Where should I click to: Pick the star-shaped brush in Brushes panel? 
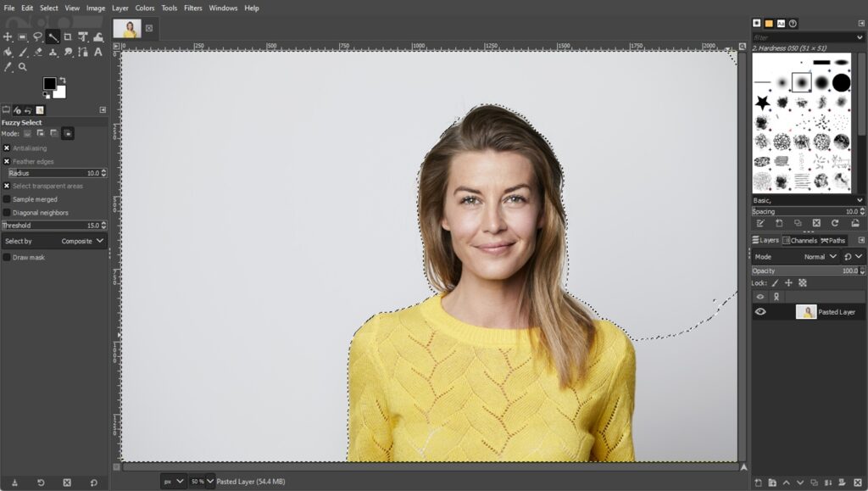pyautogui.click(x=762, y=103)
